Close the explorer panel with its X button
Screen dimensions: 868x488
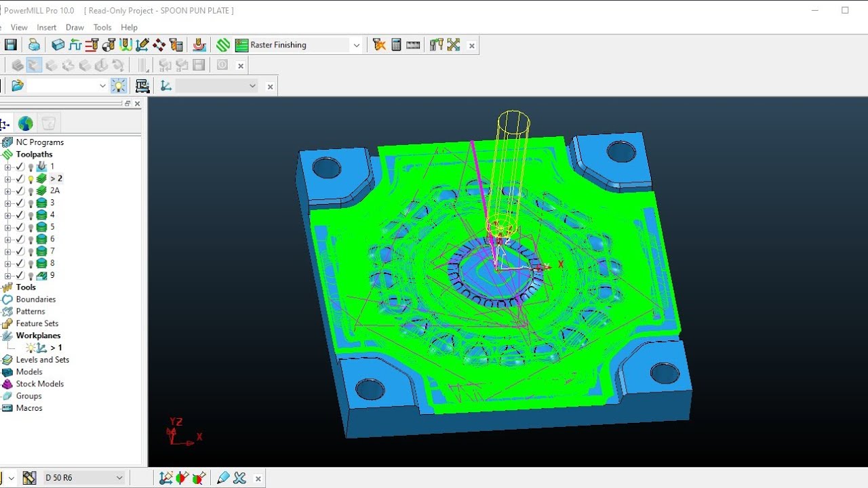point(137,104)
